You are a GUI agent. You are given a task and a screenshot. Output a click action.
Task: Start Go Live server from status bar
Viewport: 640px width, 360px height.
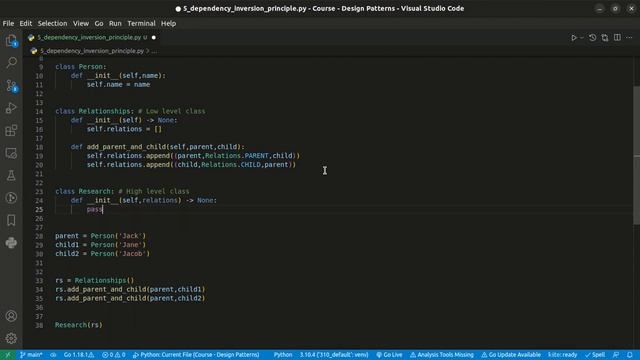[x=389, y=355]
